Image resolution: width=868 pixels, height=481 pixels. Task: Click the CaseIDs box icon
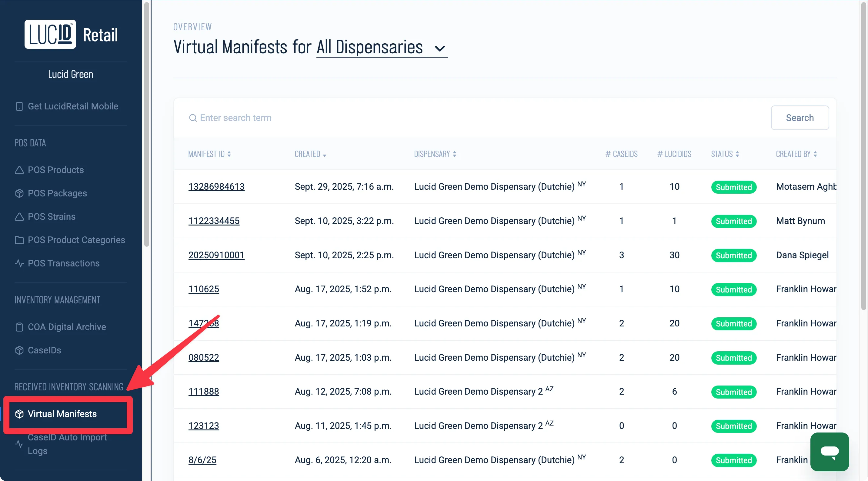tap(19, 350)
